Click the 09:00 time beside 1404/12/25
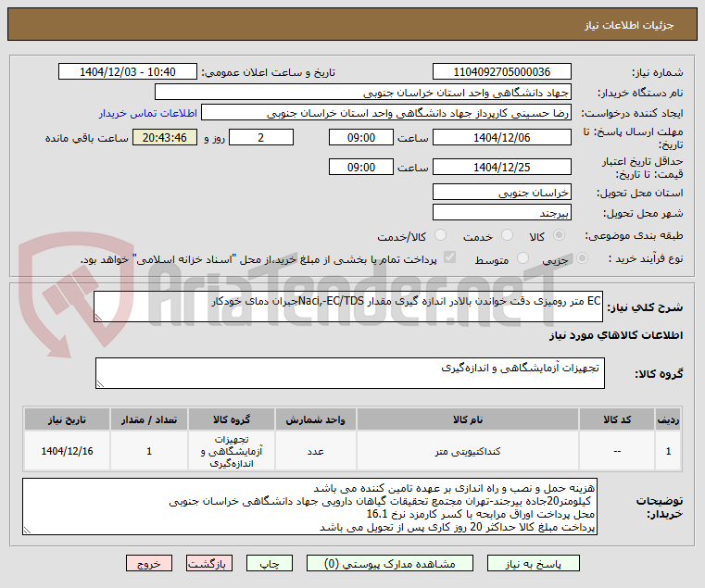Screen dimensions: 705x588 361,168
